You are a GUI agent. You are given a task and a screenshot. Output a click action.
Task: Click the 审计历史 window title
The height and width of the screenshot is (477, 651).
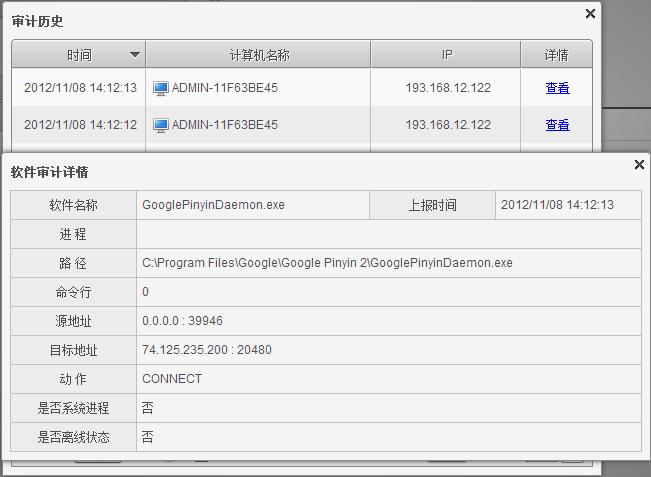point(37,21)
